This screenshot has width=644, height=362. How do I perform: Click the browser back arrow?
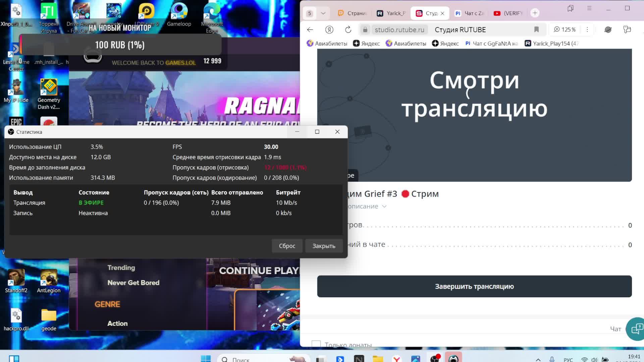[310, 29]
